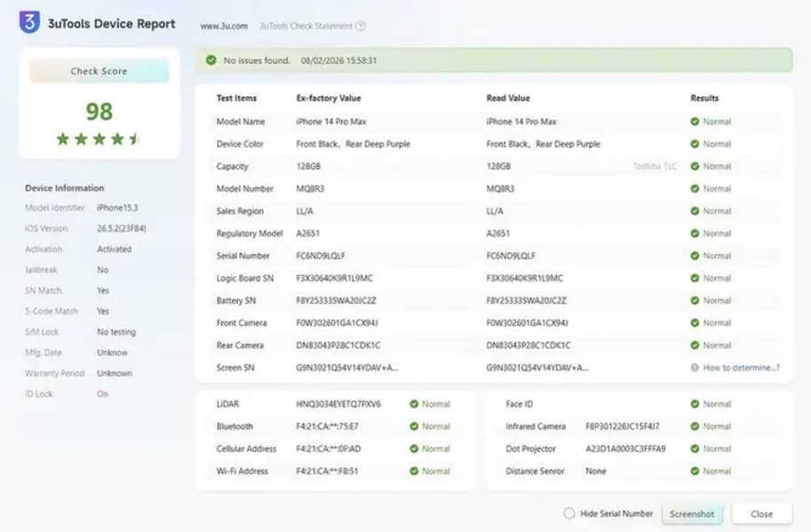Open the How to determine link
The image size is (811, 532).
point(741,368)
